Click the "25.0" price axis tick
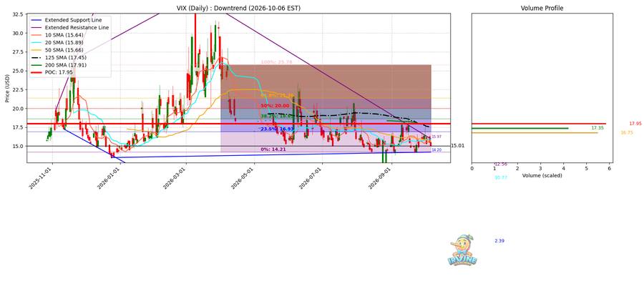Image resolution: width=644 pixels, height=286 pixels. click(18, 71)
